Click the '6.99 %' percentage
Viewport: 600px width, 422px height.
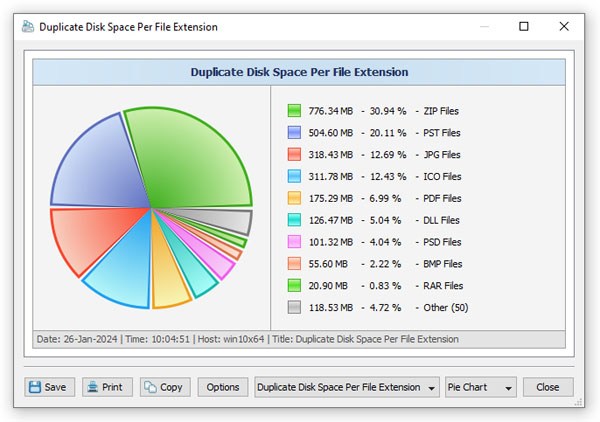(385, 198)
